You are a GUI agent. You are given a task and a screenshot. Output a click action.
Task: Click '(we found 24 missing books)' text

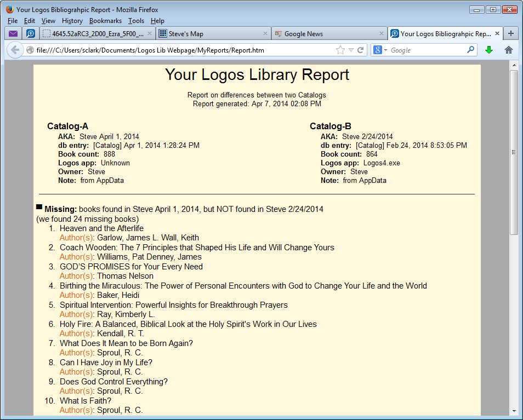pos(87,219)
